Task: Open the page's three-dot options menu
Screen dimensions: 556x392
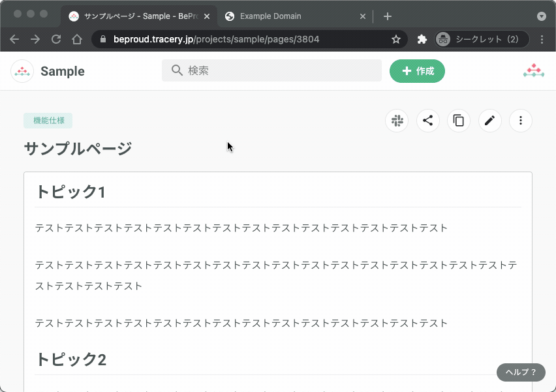Action: coord(521,121)
